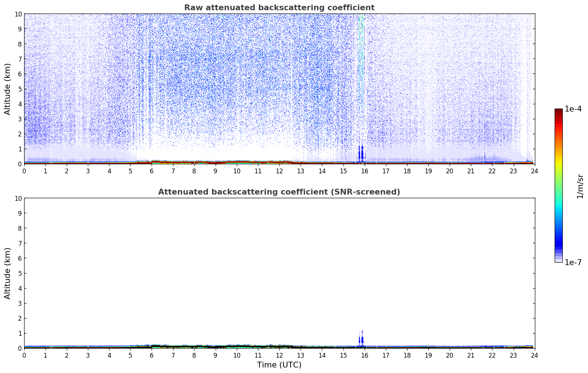
Task: Click the colorbar minimum label "1e-7"
Action: click(x=573, y=262)
